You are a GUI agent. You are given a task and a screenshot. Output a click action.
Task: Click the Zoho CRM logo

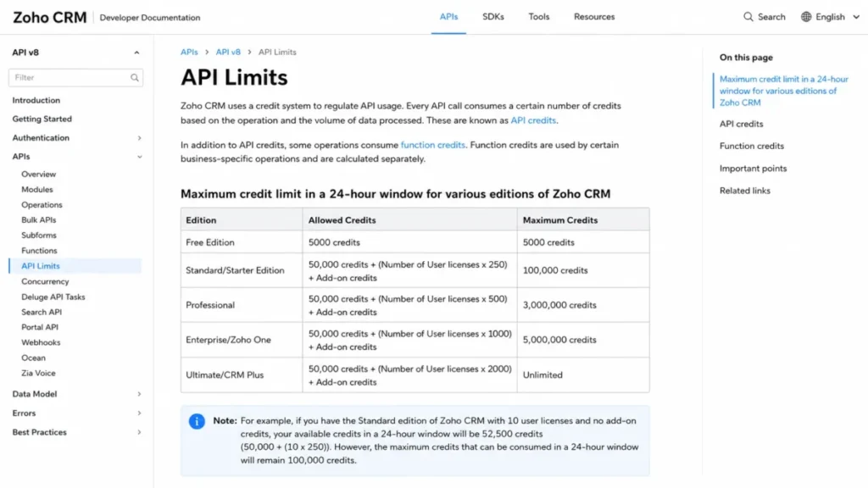click(50, 17)
